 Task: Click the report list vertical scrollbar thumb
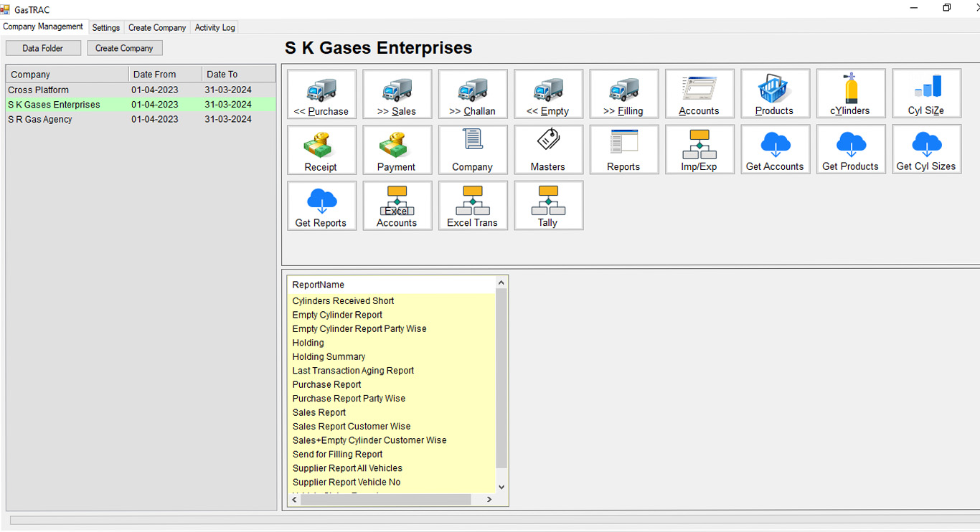tap(501, 379)
